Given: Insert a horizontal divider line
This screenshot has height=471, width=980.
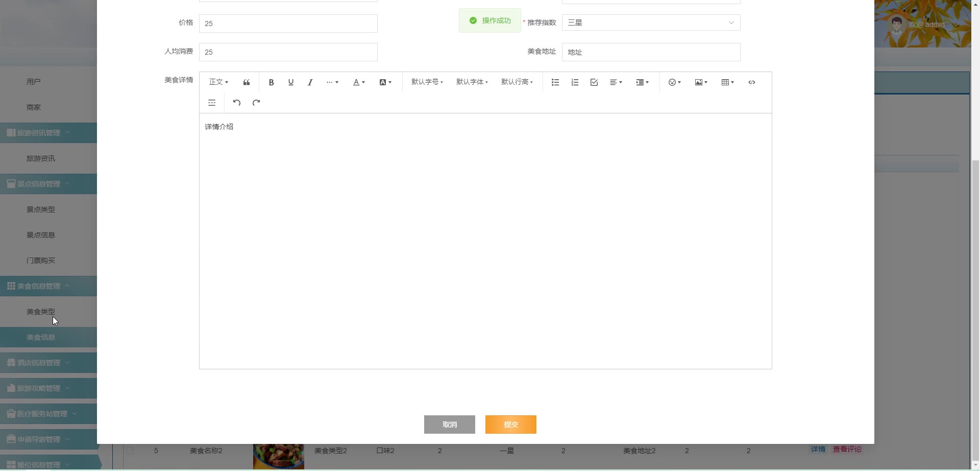Looking at the screenshot, I should (x=212, y=103).
